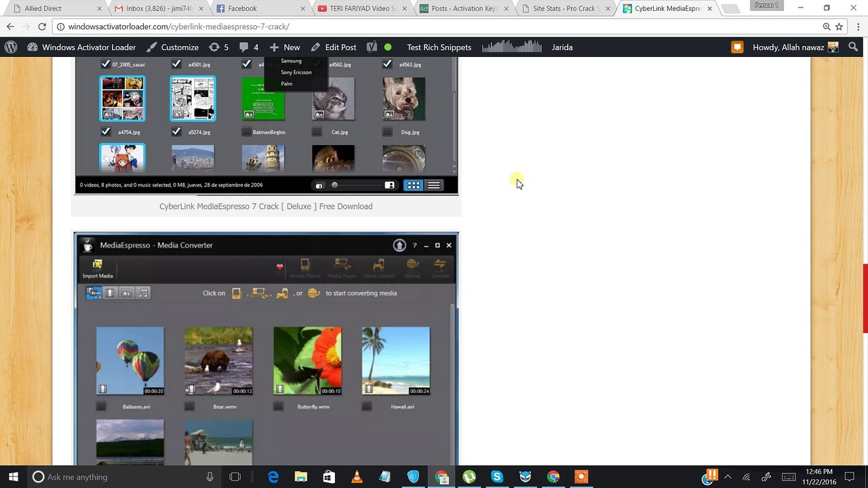Uncheck the a4754.jpg checkbox
868x488 pixels.
[x=105, y=131]
